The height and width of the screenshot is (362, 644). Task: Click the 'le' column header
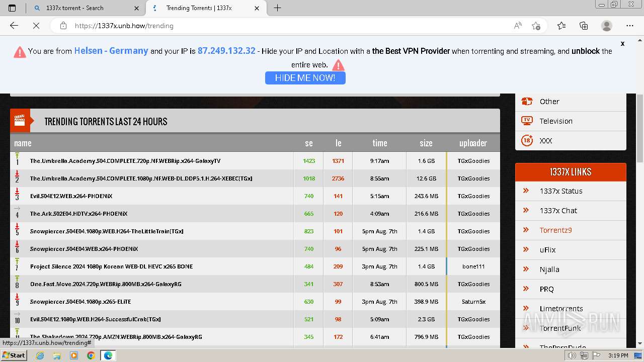338,143
